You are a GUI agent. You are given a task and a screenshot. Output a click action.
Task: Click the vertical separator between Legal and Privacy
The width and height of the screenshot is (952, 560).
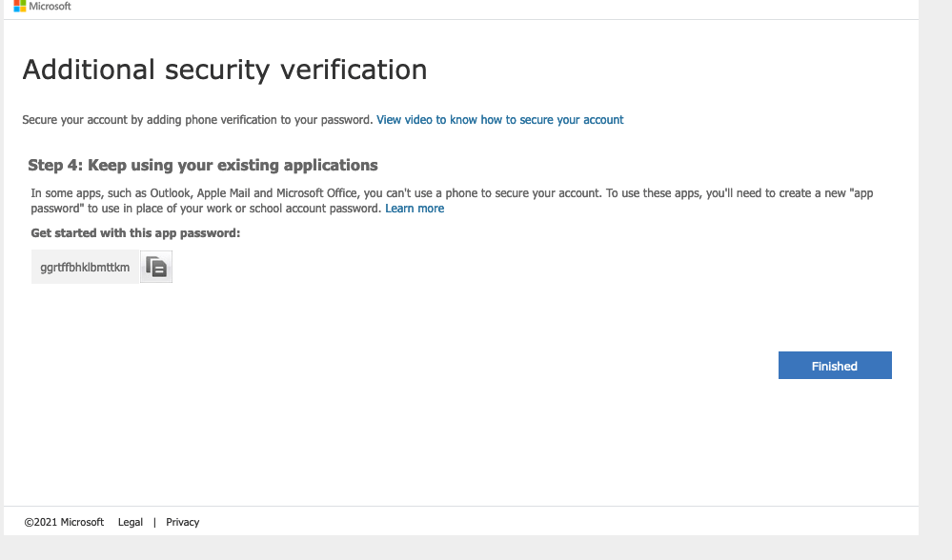tap(154, 522)
